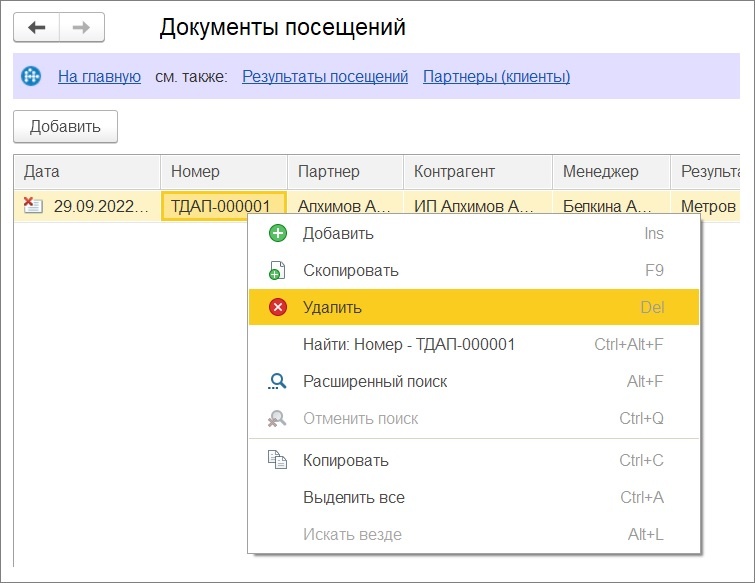
Task: Click the Скопировать document icon
Action: [277, 271]
